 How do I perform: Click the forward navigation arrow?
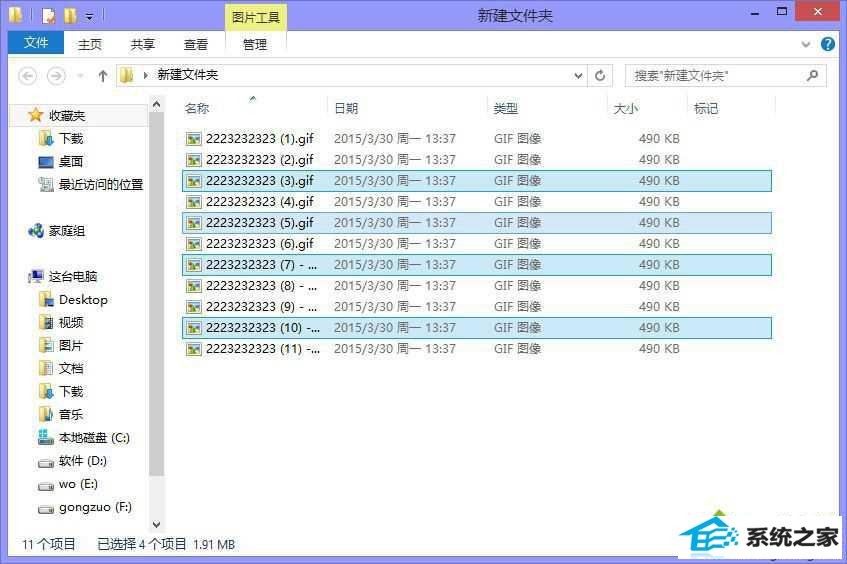[x=56, y=76]
